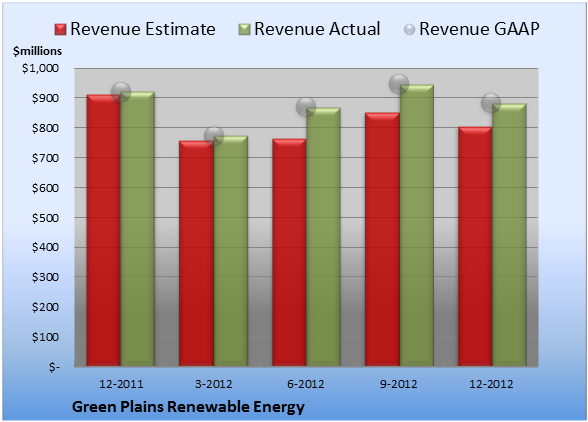588x422 pixels.
Task: Select the red estimate bar for 3-2012
Action: [x=196, y=254]
